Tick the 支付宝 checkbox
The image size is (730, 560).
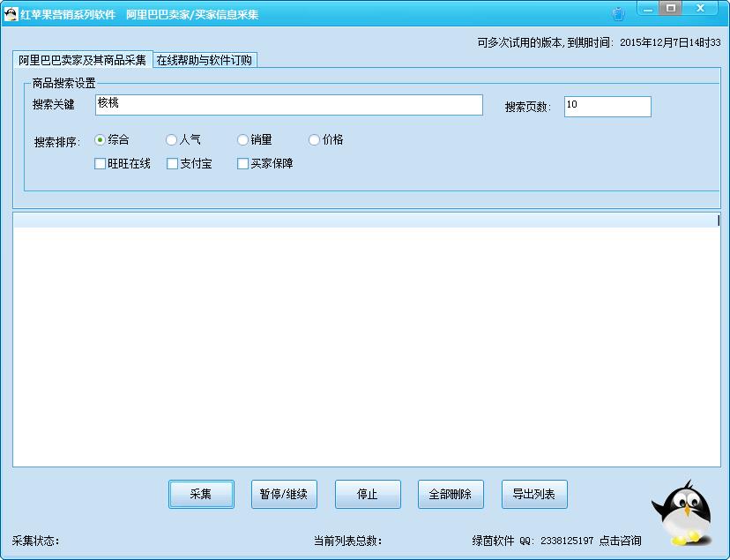pyautogui.click(x=172, y=163)
